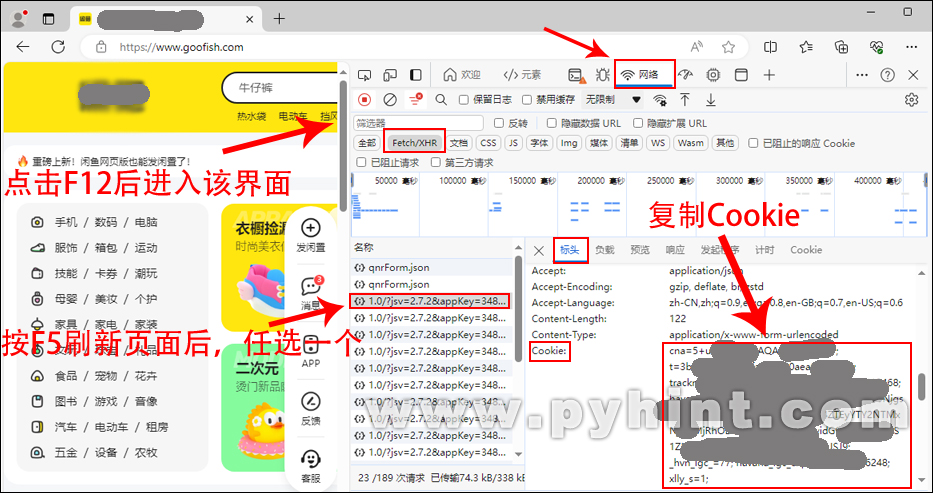The image size is (933, 493).
Task: Reload the page with the refresh icon
Action: point(58,47)
